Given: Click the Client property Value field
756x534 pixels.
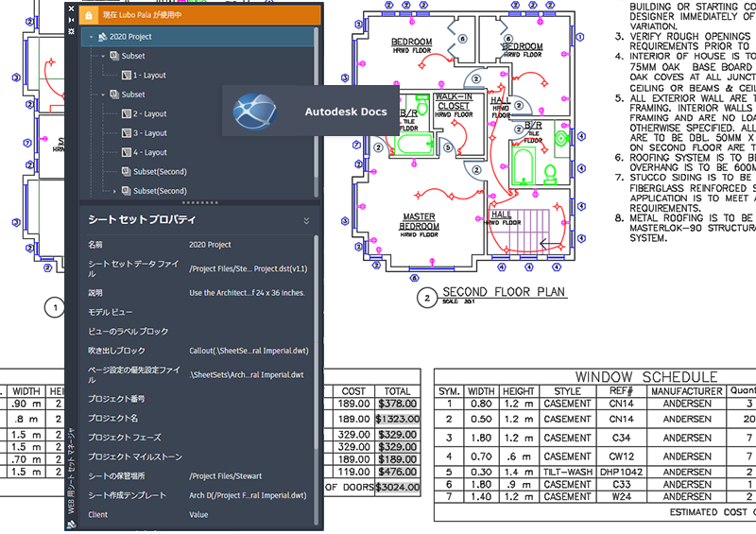Looking at the screenshot, I should 198,515.
